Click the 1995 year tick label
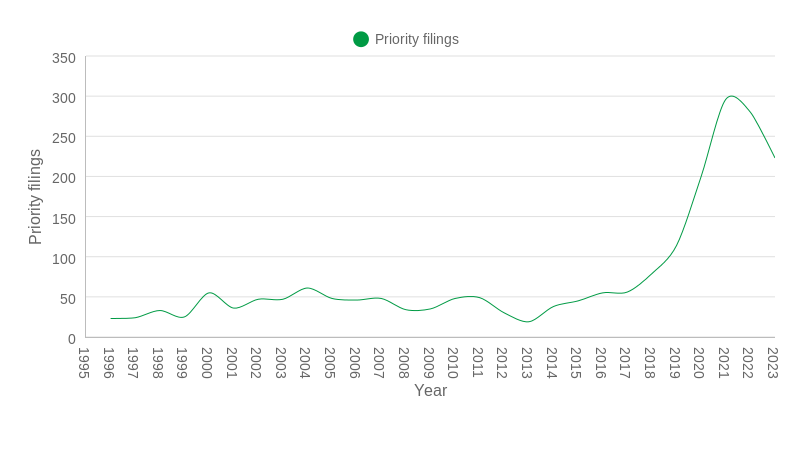 [x=85, y=363]
